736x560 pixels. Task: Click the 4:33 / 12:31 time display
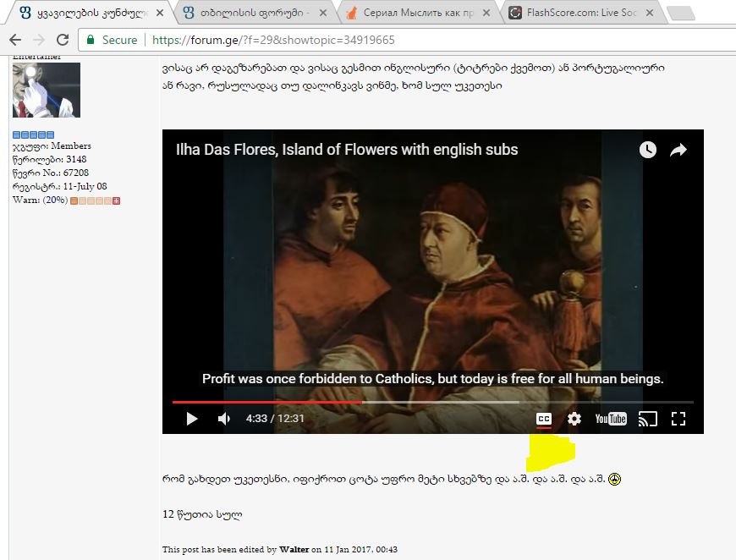(x=275, y=418)
